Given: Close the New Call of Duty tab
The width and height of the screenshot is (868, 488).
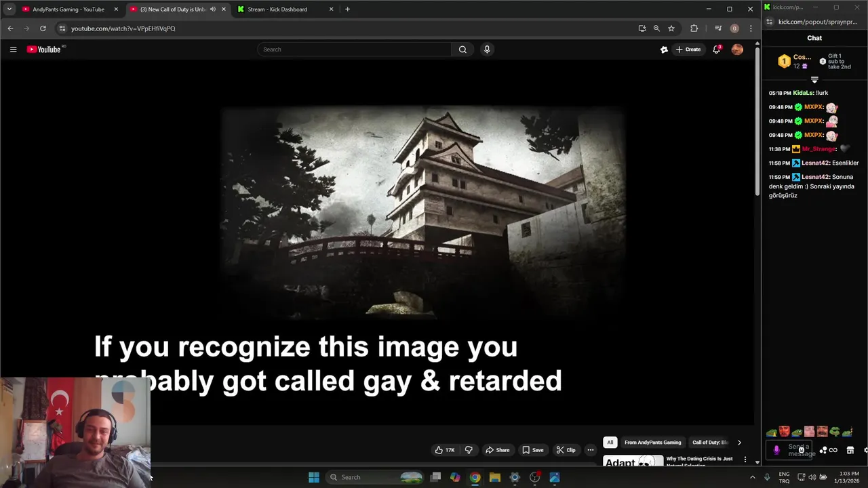Looking at the screenshot, I should [x=224, y=9].
